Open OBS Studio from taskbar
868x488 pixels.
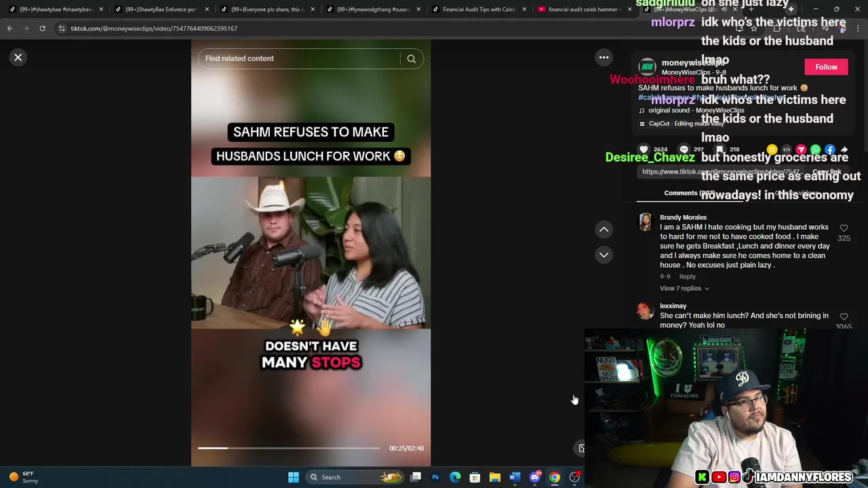click(574, 477)
